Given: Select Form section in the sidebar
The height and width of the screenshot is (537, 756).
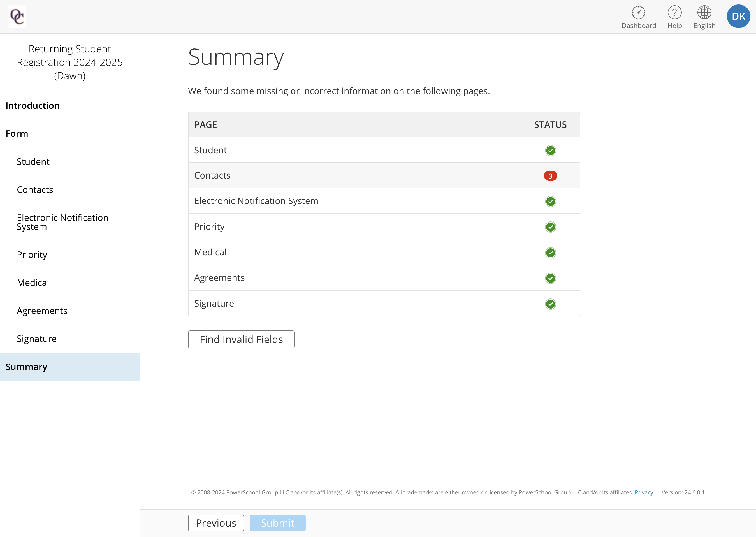Looking at the screenshot, I should pyautogui.click(x=70, y=134).
